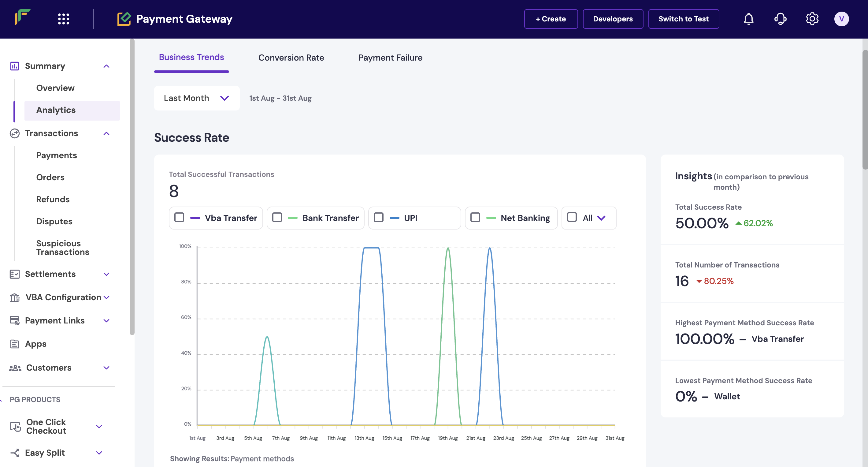The height and width of the screenshot is (467, 868).
Task: Switch to the Conversion Rate tab
Action: tap(291, 58)
